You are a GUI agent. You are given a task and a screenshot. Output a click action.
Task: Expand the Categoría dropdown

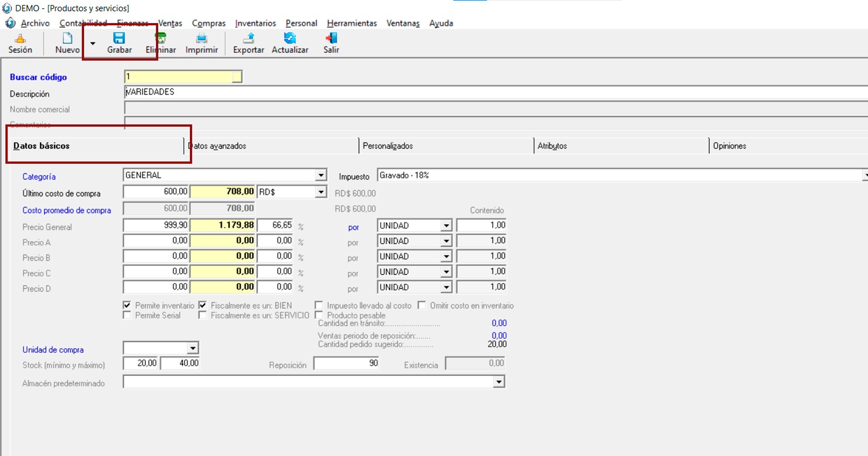tap(321, 175)
